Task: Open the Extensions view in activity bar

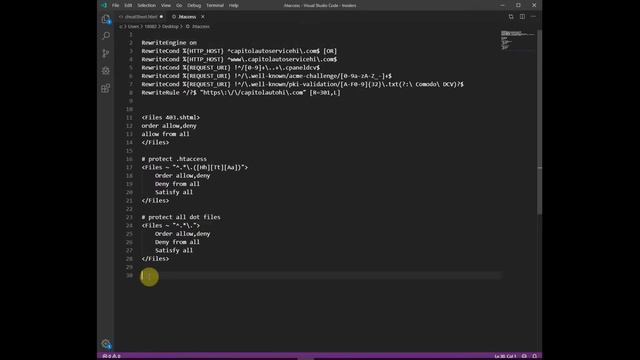Action: (106, 88)
